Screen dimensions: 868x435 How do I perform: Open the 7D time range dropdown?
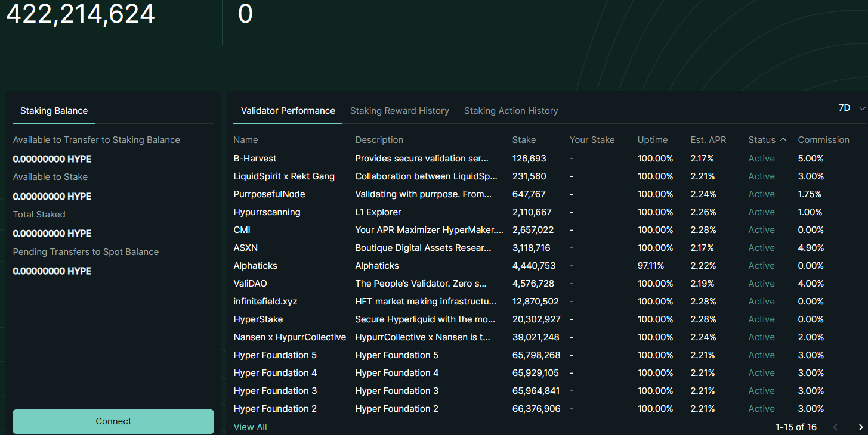pyautogui.click(x=852, y=108)
